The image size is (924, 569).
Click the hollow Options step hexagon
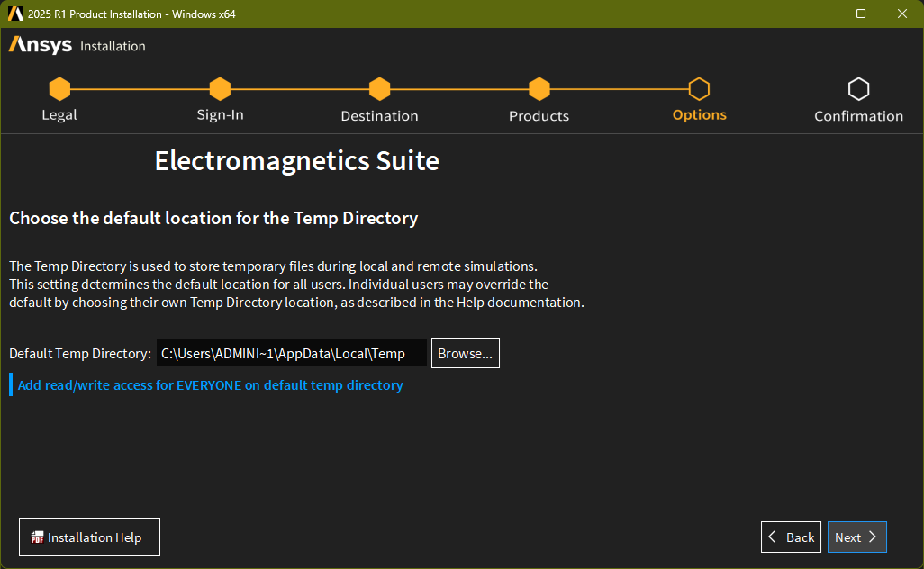point(699,89)
